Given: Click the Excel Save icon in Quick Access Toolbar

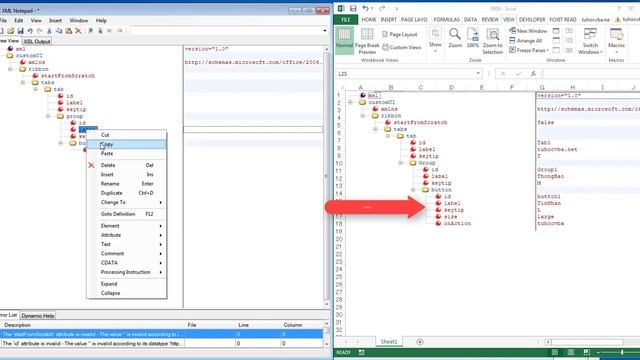Looking at the screenshot, I should point(353,9).
